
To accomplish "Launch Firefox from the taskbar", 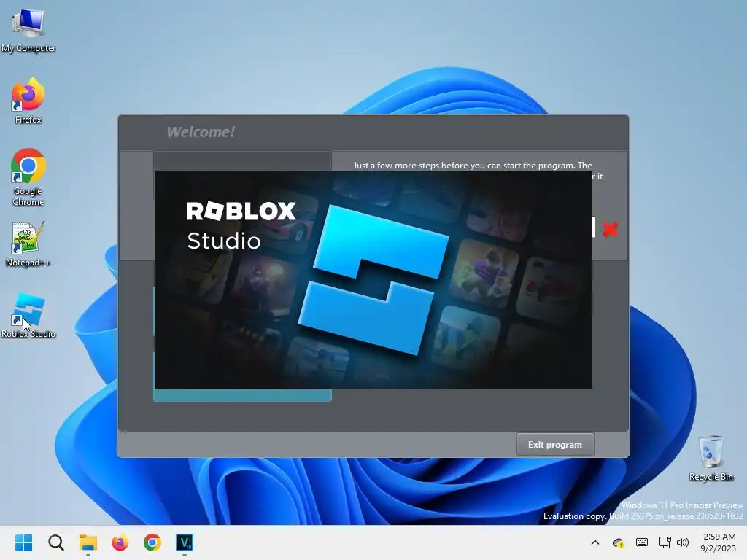I will (120, 542).
